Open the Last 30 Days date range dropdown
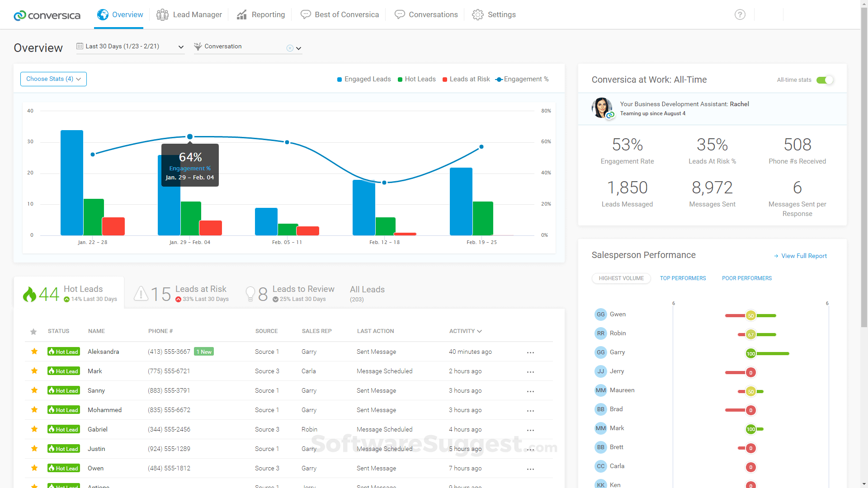Viewport: 868px width, 488px height. tap(130, 47)
